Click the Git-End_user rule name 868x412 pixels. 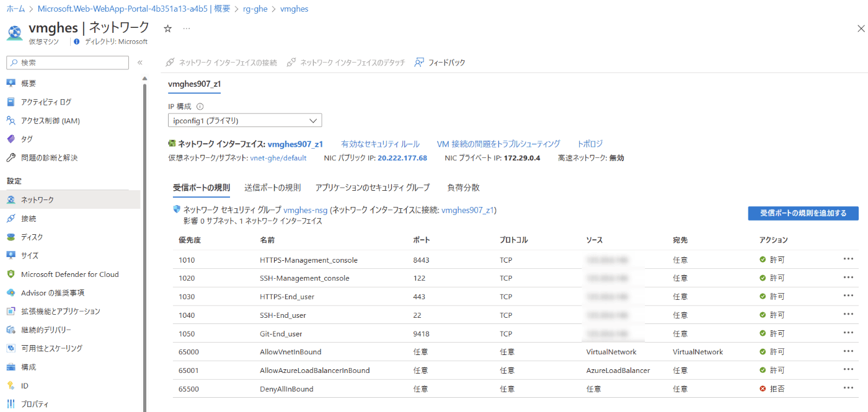281,333
